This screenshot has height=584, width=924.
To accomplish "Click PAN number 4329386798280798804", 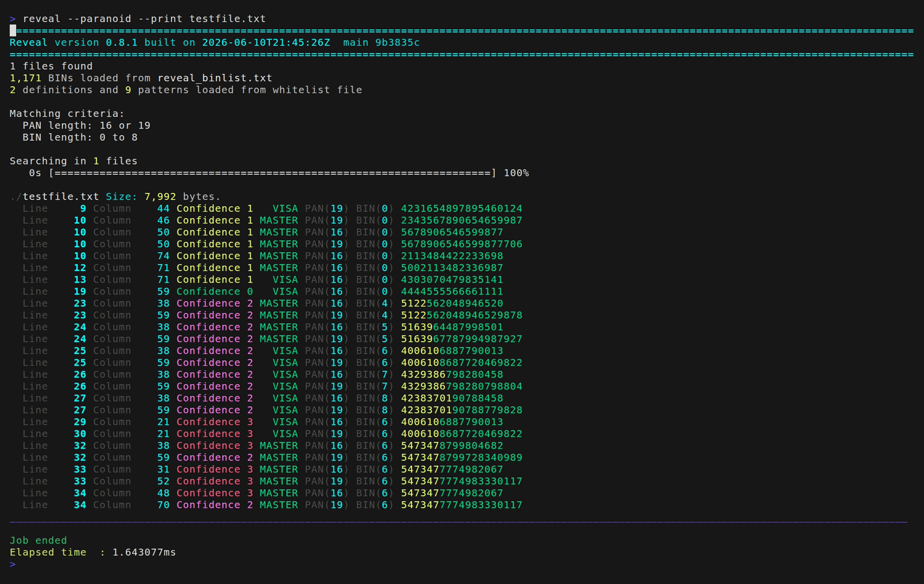I will pyautogui.click(x=462, y=386).
